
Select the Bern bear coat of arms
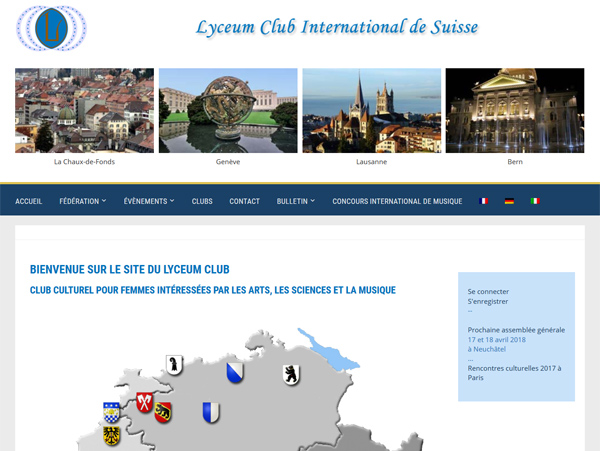tap(163, 412)
